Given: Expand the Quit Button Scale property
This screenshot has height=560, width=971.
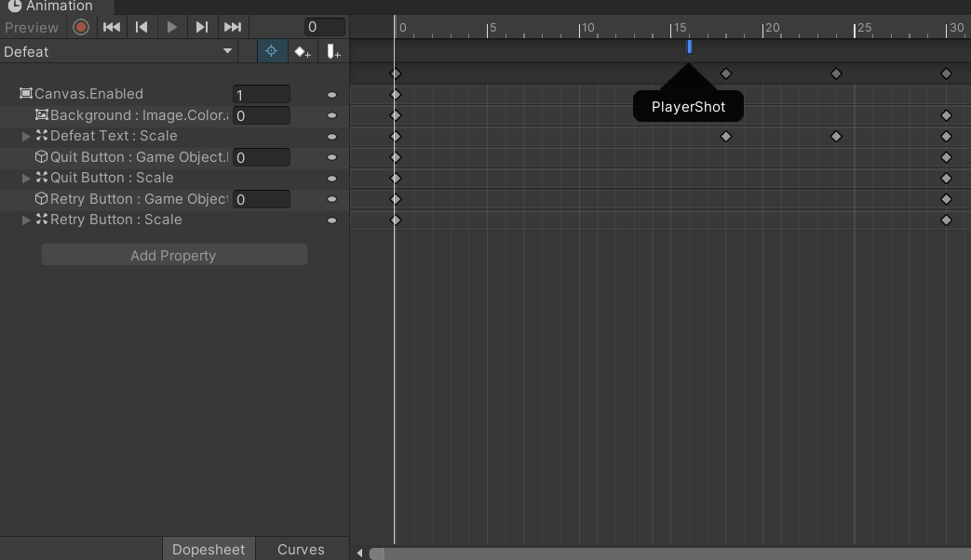Looking at the screenshot, I should (x=26, y=179).
